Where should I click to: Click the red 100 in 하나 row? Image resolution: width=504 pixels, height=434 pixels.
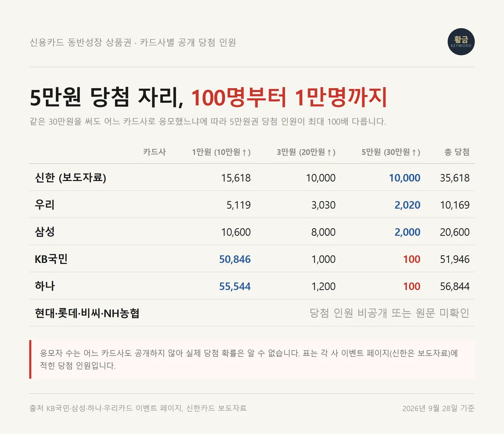[412, 287]
